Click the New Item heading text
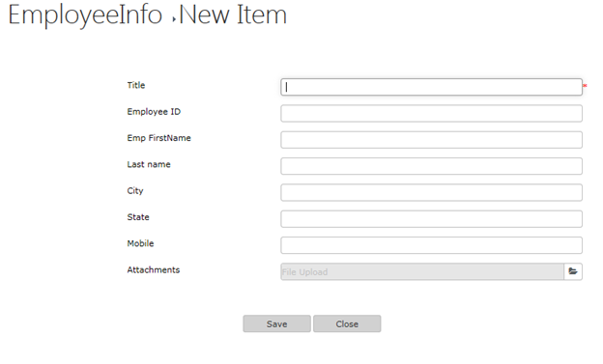Viewport: 603px width, 364px height. (233, 15)
